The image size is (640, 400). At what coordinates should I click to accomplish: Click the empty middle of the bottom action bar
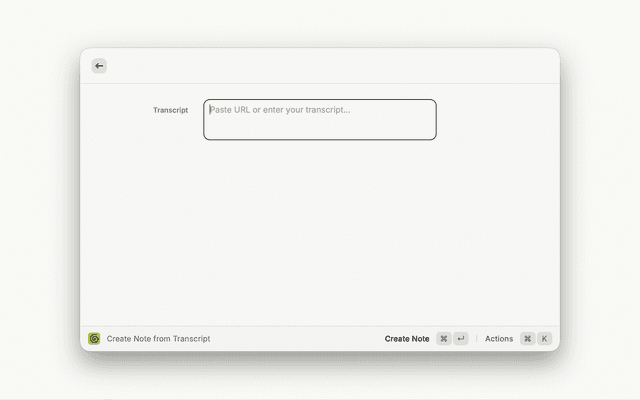coord(300,339)
